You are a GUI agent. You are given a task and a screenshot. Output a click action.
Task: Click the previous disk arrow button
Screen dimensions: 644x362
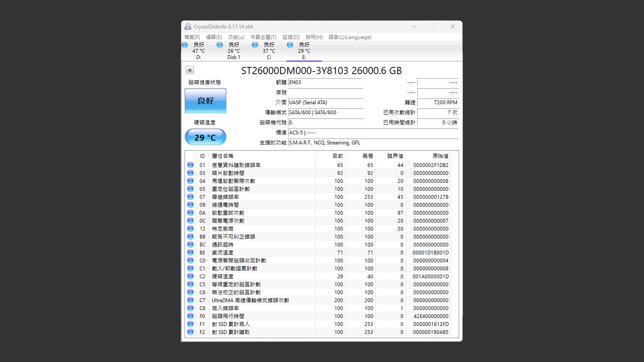point(190,70)
